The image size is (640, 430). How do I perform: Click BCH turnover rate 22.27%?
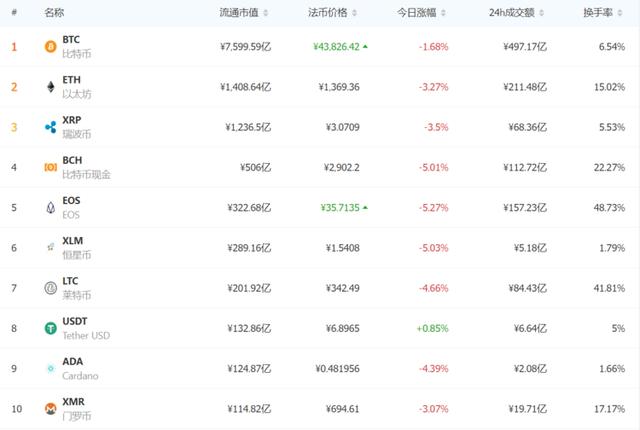click(609, 167)
